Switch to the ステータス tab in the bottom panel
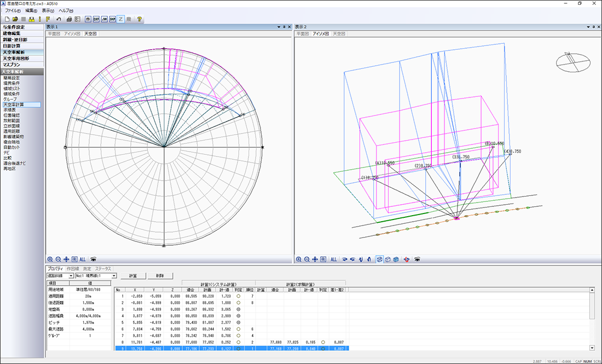 tap(103, 269)
